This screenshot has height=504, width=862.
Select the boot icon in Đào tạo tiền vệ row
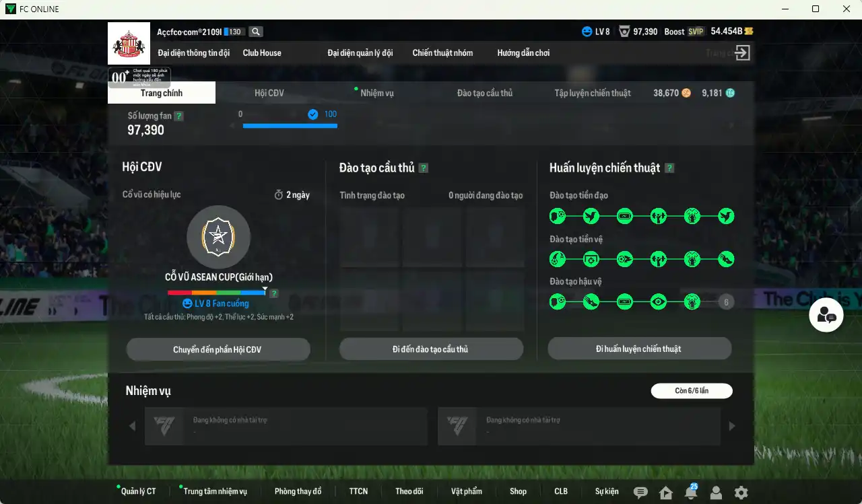(725, 259)
